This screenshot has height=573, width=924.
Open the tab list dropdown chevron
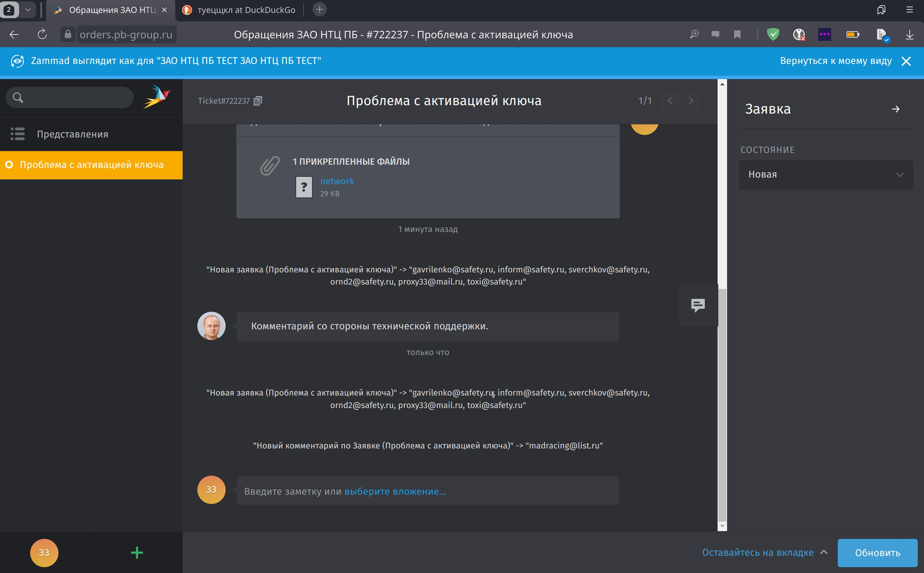[28, 10]
